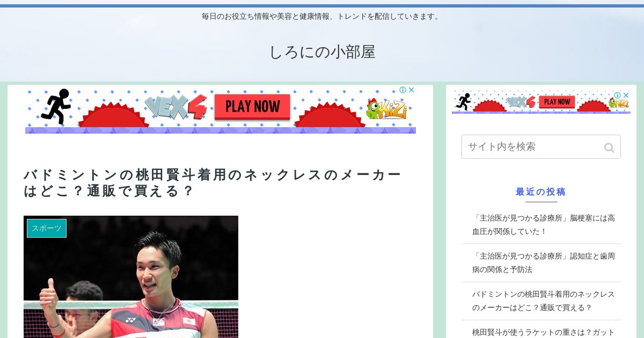Close the main banner ad

coord(411,90)
